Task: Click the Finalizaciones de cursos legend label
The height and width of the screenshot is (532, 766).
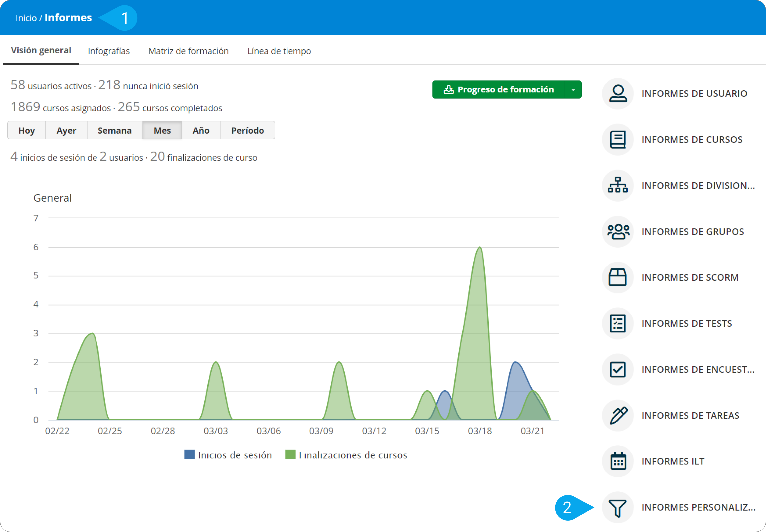Action: click(x=353, y=455)
